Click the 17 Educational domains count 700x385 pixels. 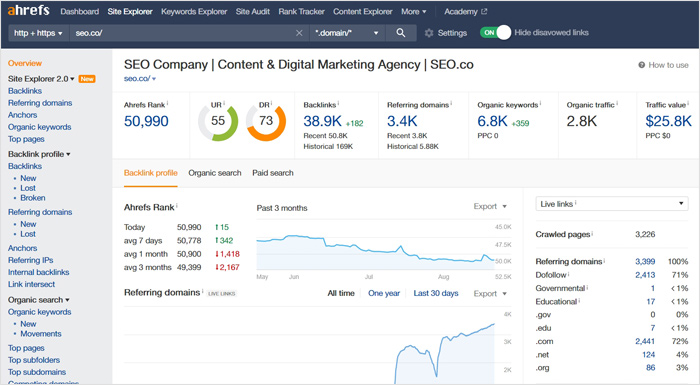(x=651, y=301)
